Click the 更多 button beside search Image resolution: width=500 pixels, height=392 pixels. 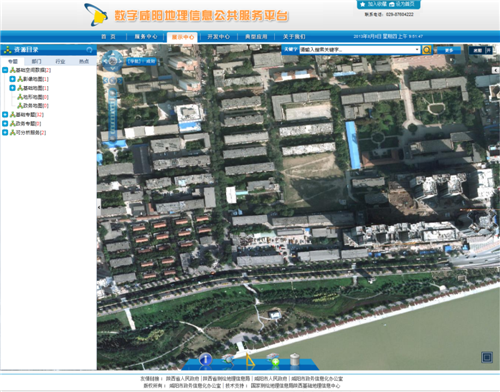pyautogui.click(x=449, y=50)
